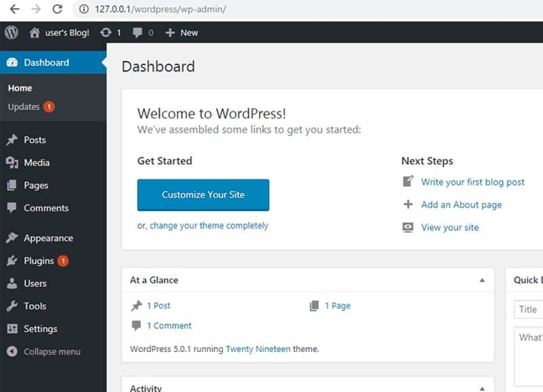Click the plus icon beside Add an About page
Image resolution: width=543 pixels, height=392 pixels.
click(408, 204)
